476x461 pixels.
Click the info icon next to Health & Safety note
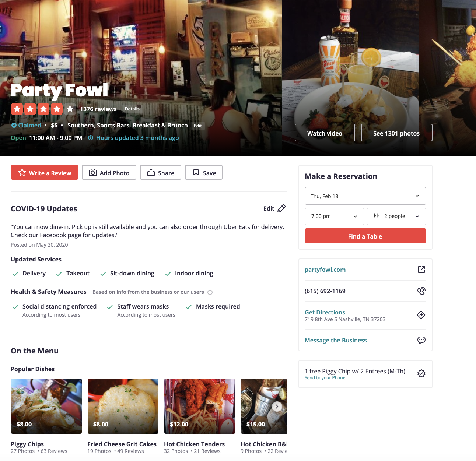point(210,292)
